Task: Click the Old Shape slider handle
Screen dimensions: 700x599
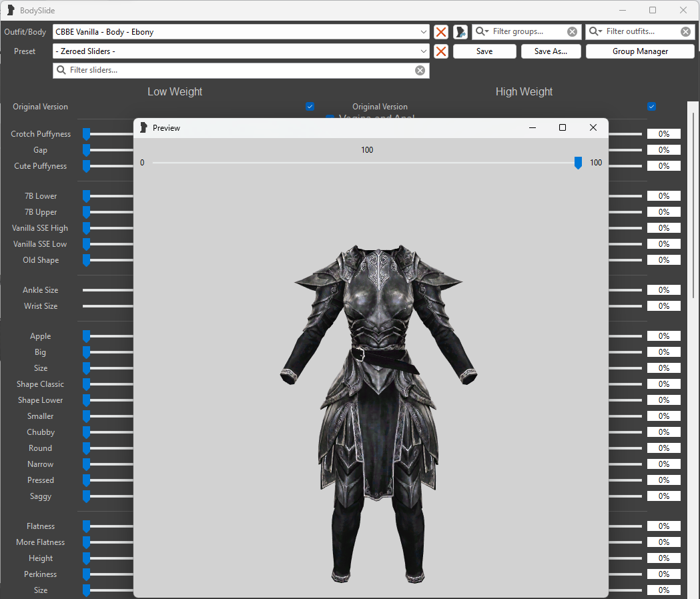Action: pyautogui.click(x=87, y=260)
